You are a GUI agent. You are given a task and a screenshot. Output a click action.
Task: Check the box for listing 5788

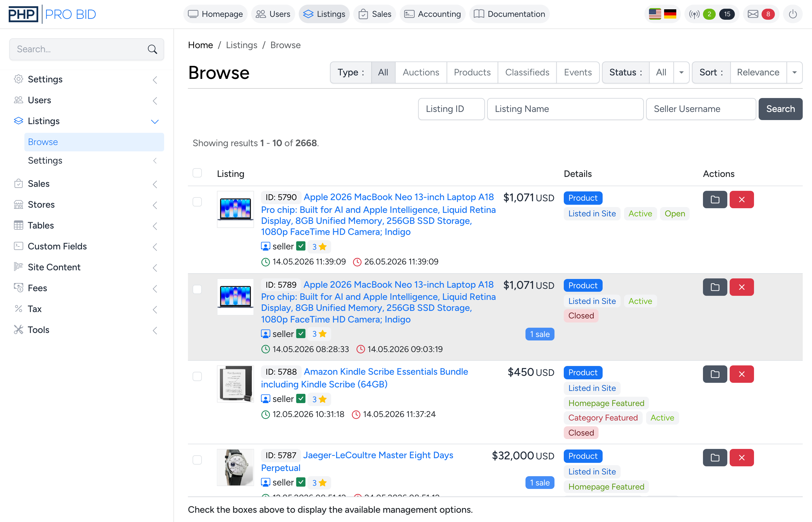197,376
